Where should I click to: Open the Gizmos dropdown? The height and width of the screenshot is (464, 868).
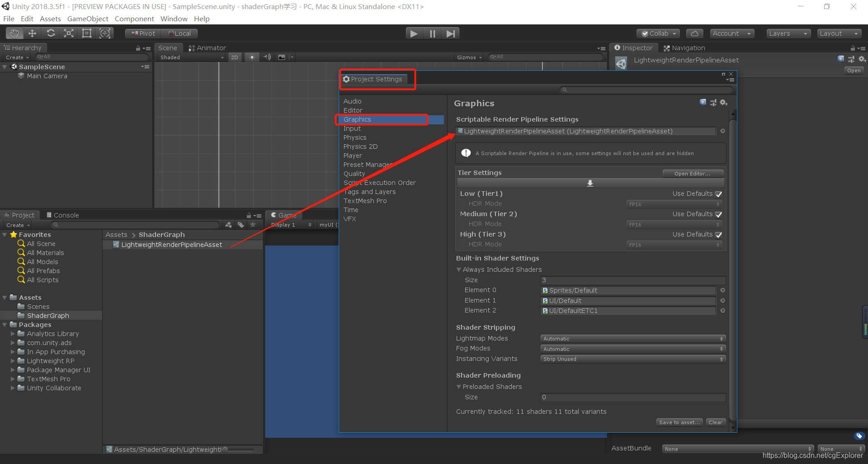coord(469,57)
